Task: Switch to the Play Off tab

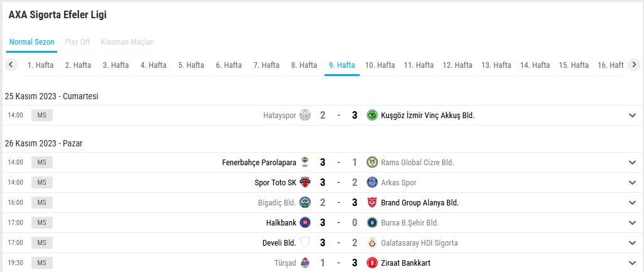Action: coord(77,42)
